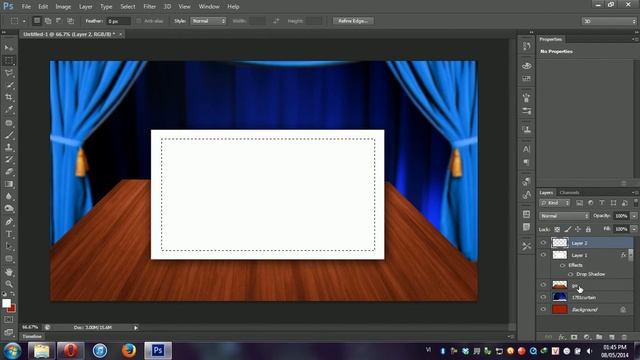Image resolution: width=640 pixels, height=360 pixels.
Task: Click the background color swatch
Action: [13, 309]
